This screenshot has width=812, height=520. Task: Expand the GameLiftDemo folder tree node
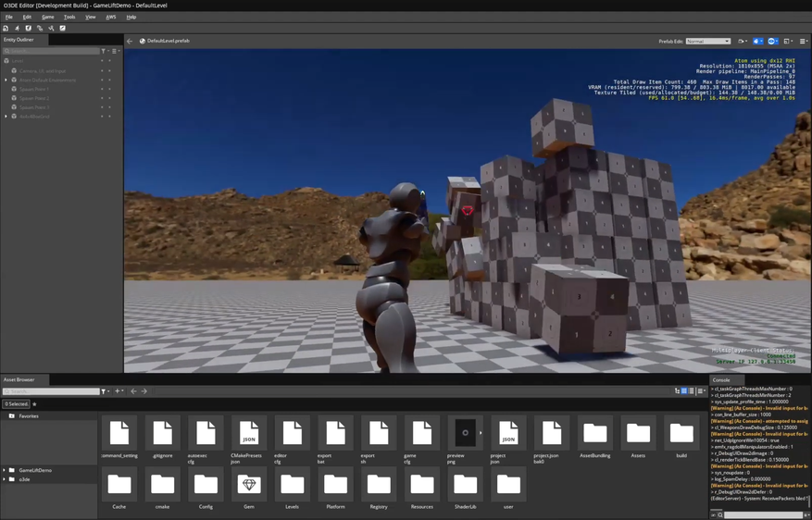click(x=5, y=470)
